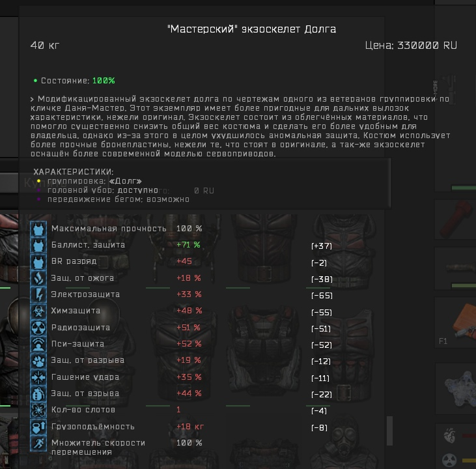The image size is (476, 469).
Task: Click the Баллист. защита vest icon
Action: [x=38, y=246]
